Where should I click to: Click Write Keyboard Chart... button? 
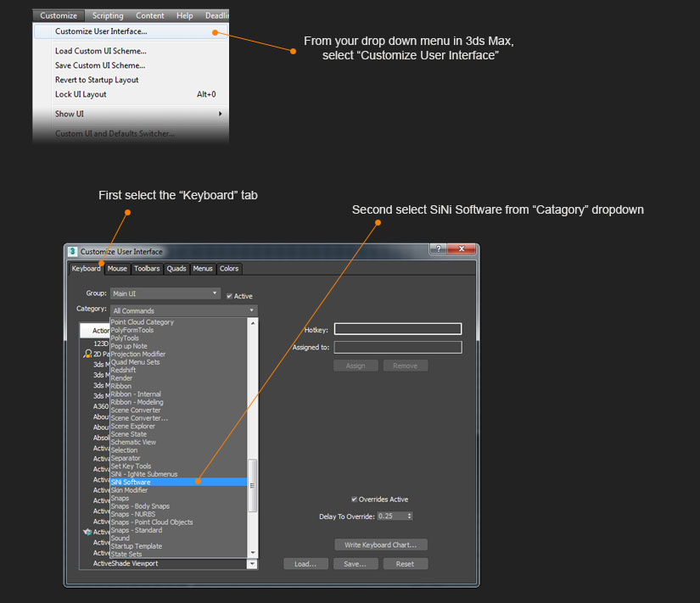381,545
